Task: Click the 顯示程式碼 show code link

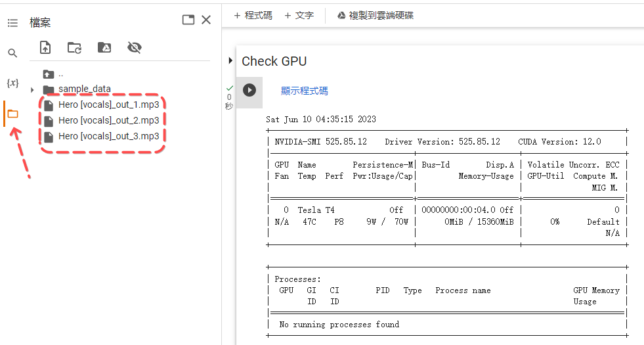Action: 304,91
